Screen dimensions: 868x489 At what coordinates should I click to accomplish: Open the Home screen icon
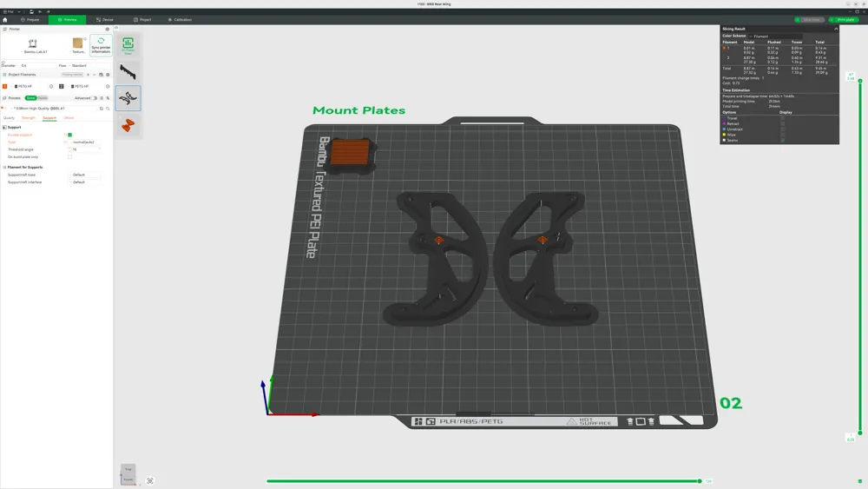click(5, 19)
